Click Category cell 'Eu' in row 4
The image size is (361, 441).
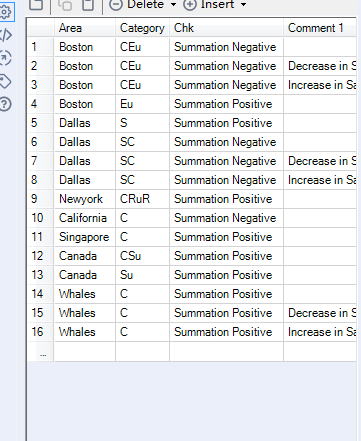tap(142, 104)
